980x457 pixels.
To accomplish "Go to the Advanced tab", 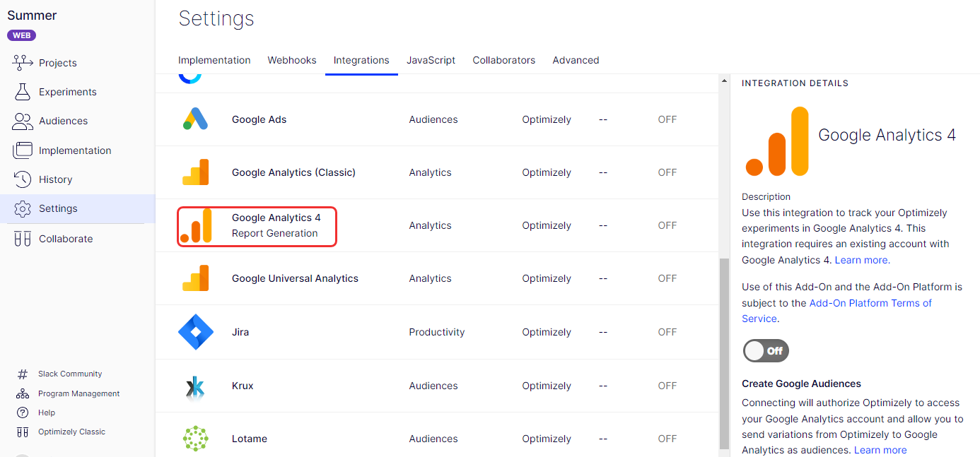I will [576, 60].
